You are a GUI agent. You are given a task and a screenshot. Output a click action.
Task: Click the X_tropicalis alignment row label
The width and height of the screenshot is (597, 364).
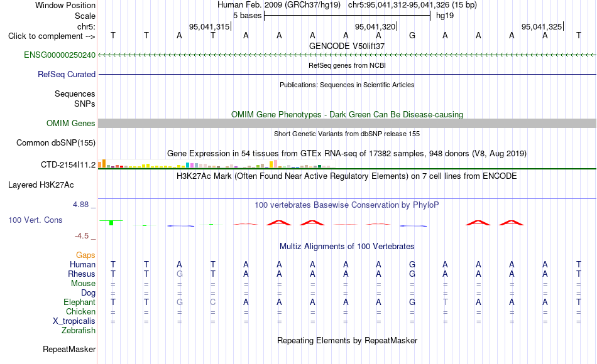pos(74,321)
